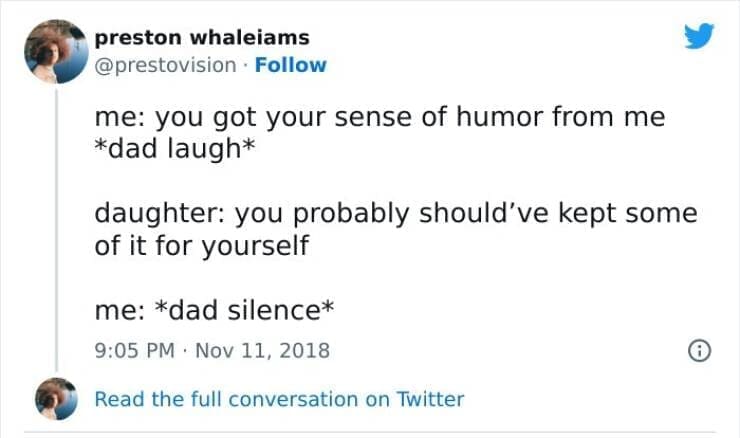
Task: Click the text 'of it for yourself'
Action: [202, 244]
